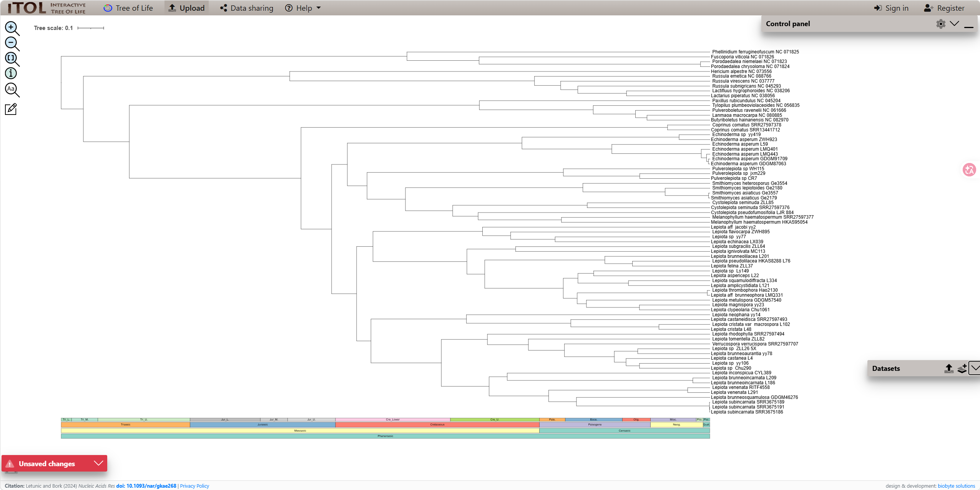This screenshot has width=980, height=490.
Task: Open the Privacy Policy link
Action: [194, 486]
